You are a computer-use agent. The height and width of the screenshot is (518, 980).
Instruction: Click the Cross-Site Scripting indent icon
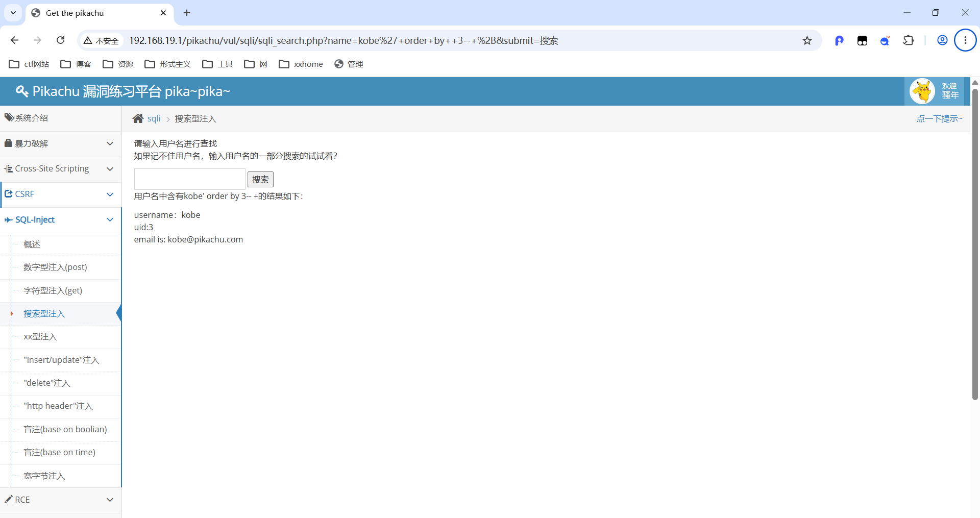8,168
